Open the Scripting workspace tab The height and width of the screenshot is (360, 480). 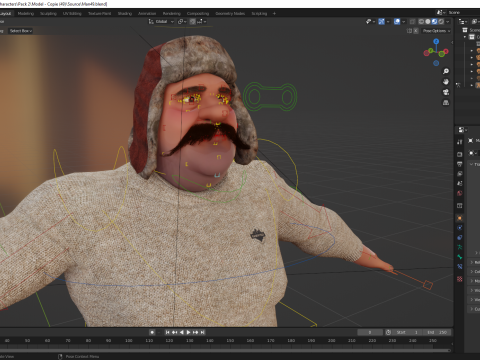pyautogui.click(x=259, y=13)
